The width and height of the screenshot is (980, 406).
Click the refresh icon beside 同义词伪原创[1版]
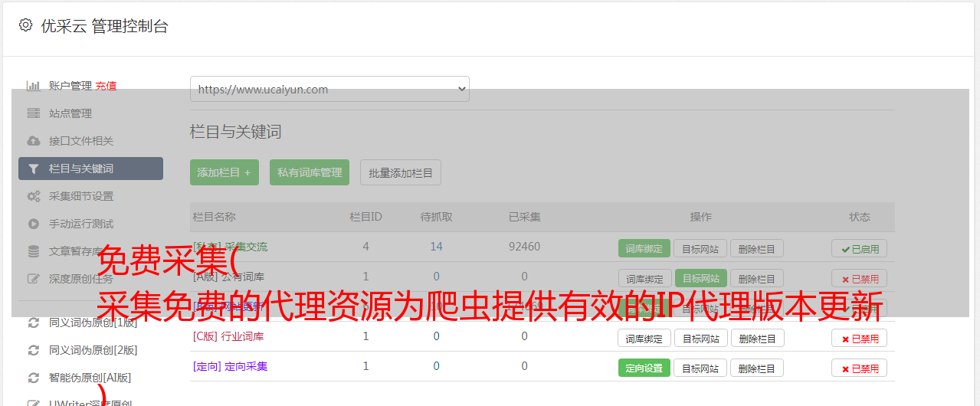tap(33, 323)
